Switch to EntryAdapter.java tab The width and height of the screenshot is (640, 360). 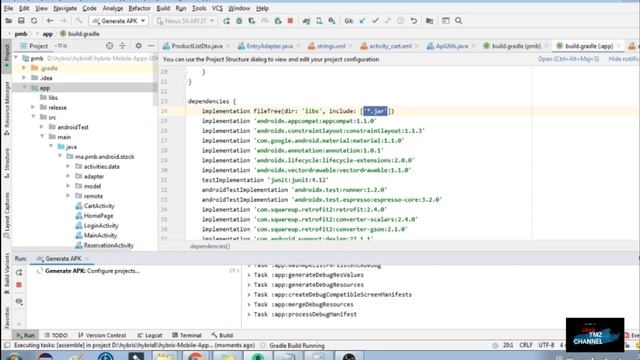(x=269, y=46)
